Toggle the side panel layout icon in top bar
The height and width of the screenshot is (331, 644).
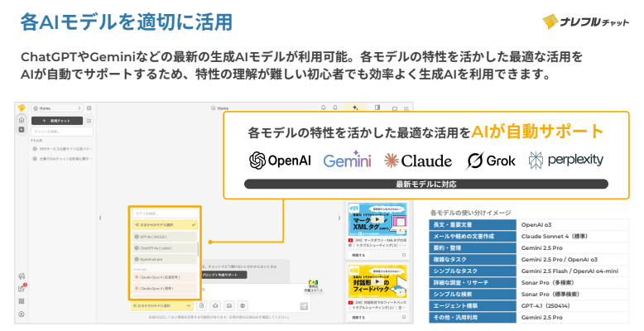(x=377, y=108)
